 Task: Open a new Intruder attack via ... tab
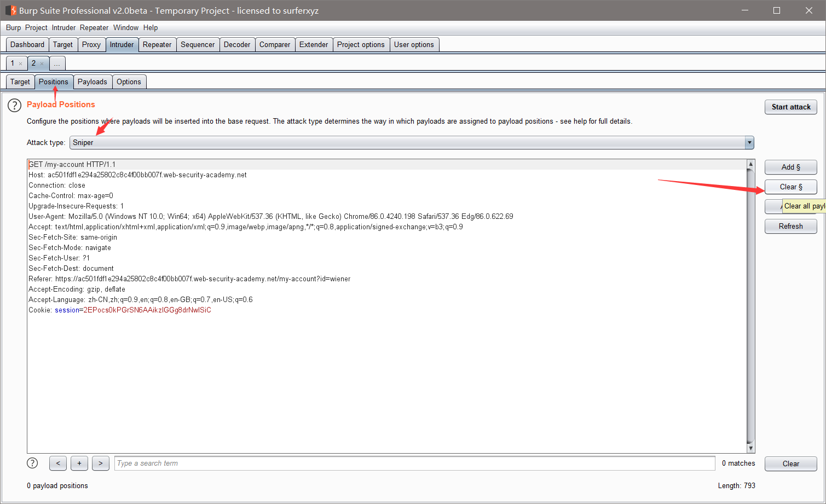(57, 63)
